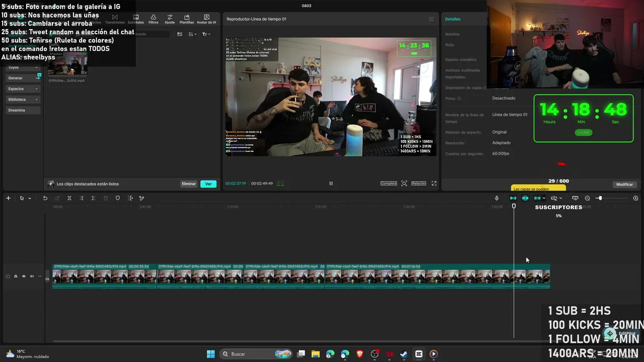Click the microphone record voiceover icon
This screenshot has width=644, height=362.
coord(497,198)
